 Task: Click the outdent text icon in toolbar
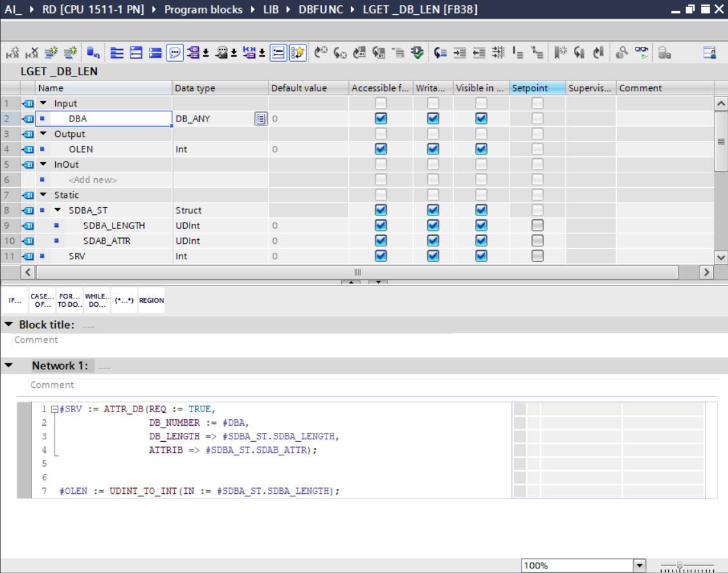pos(479,53)
